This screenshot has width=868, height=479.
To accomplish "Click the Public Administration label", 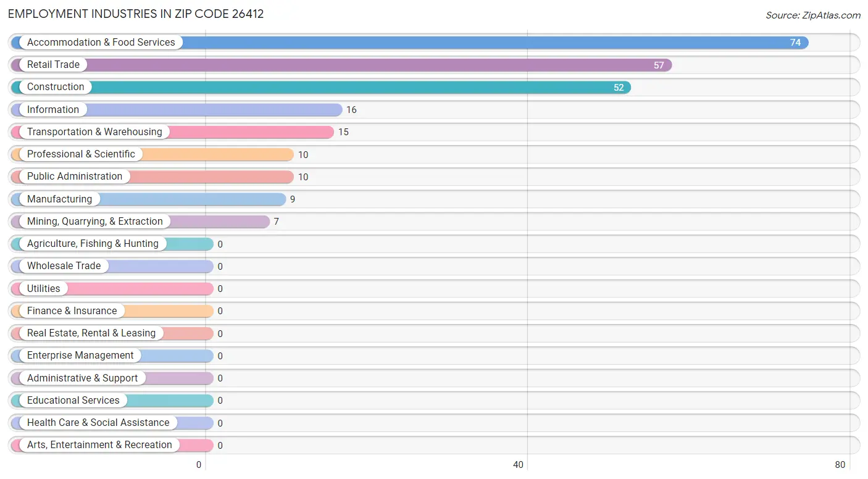I will click(75, 177).
